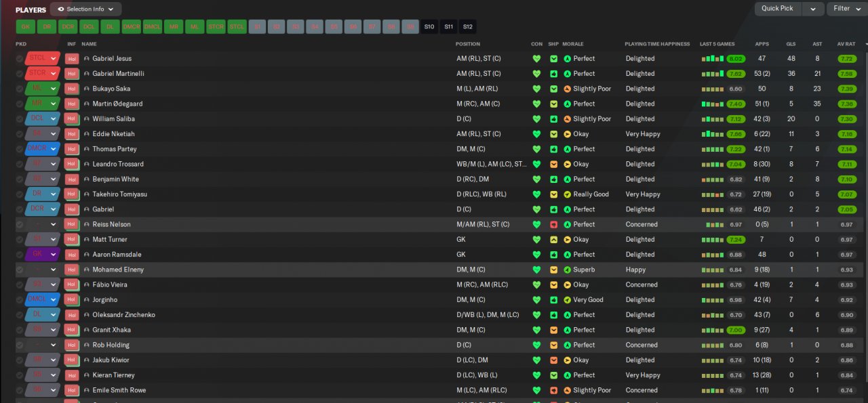Click sharpness icon in Reiss Nelson's row

(553, 225)
